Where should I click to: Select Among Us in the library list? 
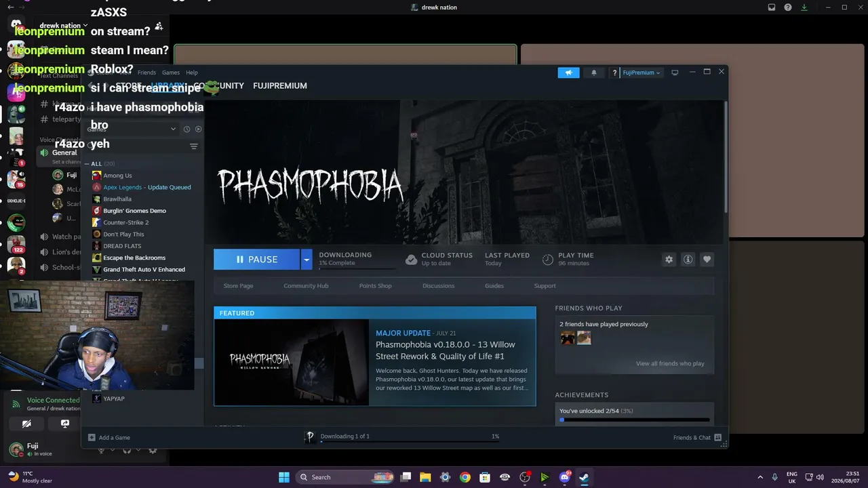pyautogui.click(x=117, y=176)
